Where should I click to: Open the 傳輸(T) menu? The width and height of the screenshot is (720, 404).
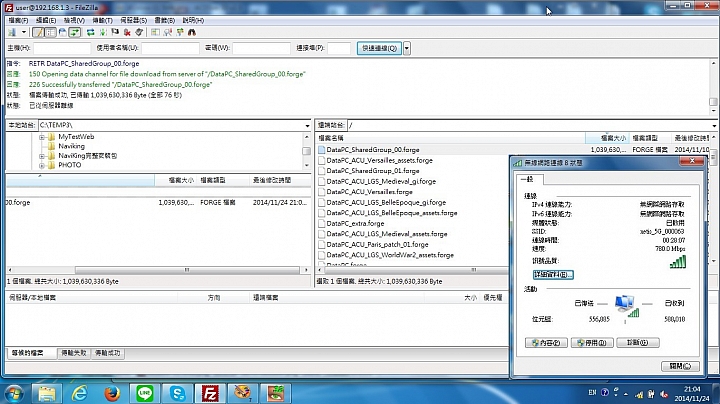(x=102, y=20)
